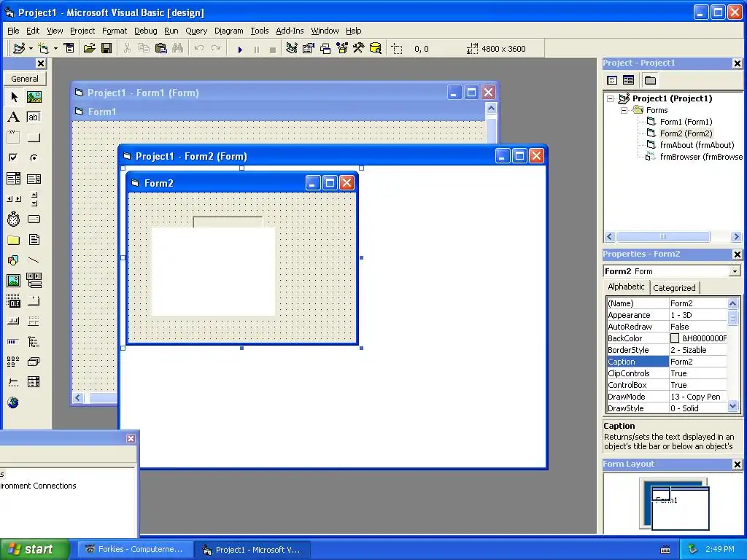The image size is (747, 560).
Task: Open the File menu
Action: pos(13,31)
